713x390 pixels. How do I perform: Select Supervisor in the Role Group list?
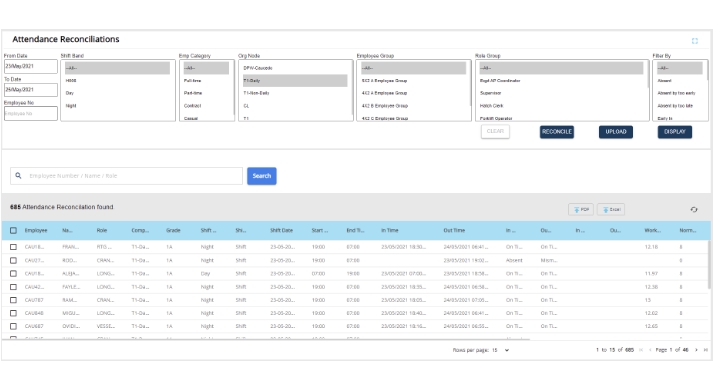561,93
